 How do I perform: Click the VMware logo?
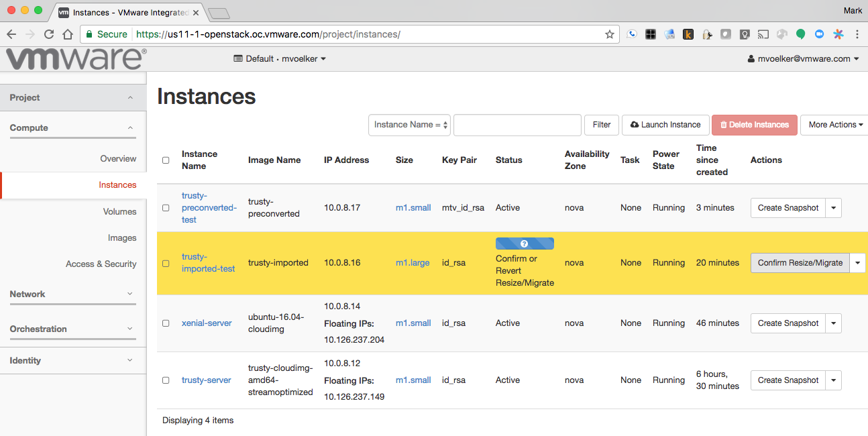coord(76,59)
